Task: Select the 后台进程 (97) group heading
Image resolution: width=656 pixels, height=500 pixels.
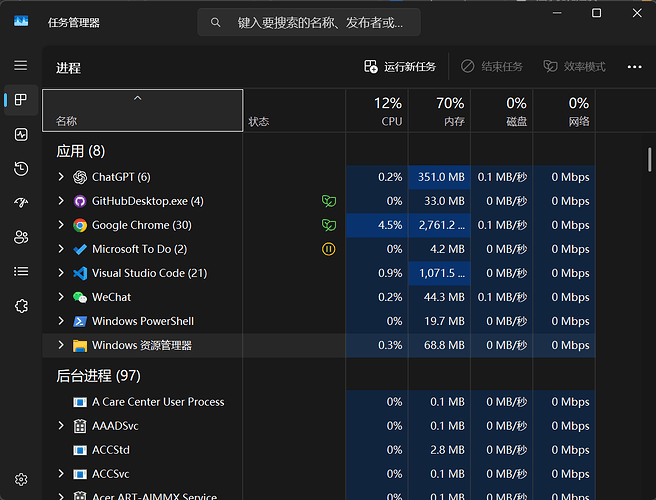Action: [x=98, y=376]
